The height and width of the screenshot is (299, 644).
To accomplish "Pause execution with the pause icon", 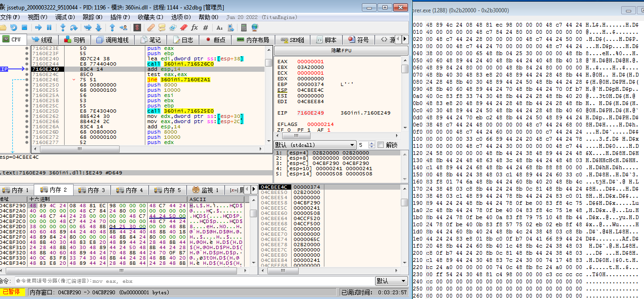I will pos(49,28).
